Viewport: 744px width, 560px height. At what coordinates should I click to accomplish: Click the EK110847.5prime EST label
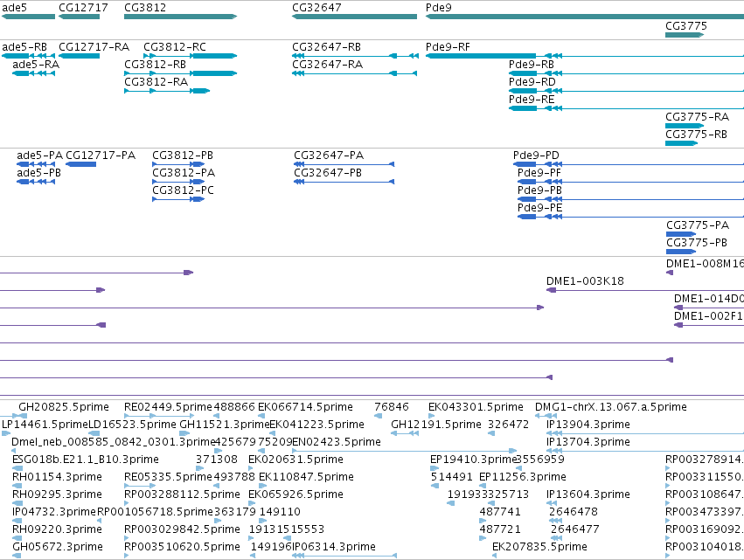(306, 477)
